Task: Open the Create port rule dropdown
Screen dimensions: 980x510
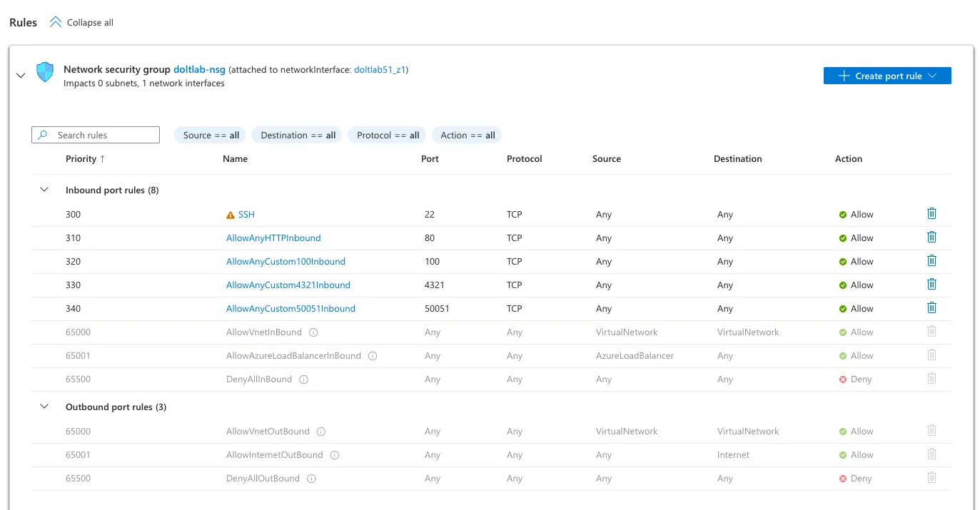Action: (x=886, y=76)
